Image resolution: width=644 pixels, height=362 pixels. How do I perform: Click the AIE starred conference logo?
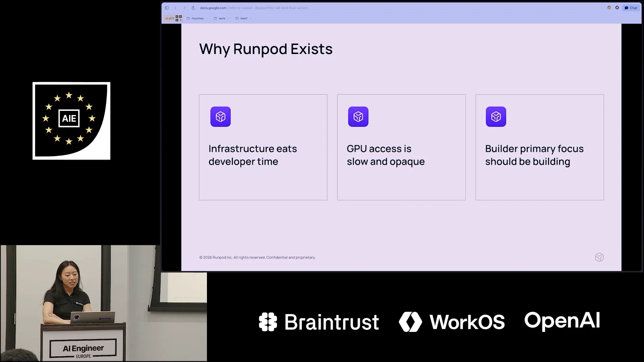click(71, 121)
